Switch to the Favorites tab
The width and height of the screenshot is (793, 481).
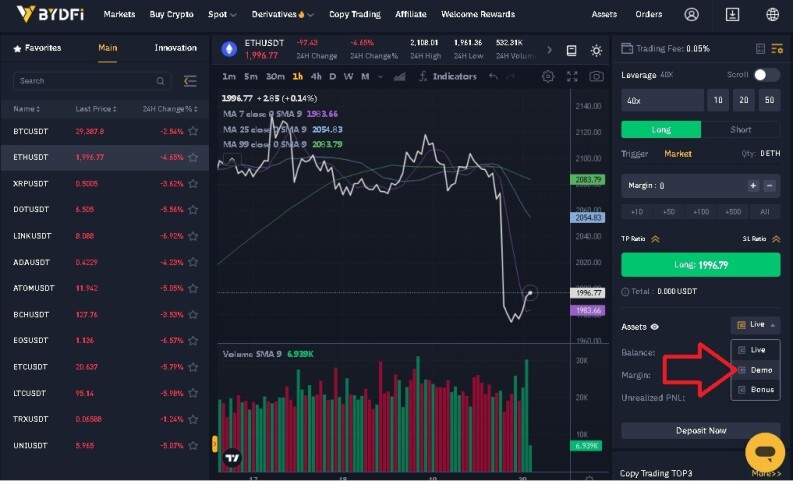[37, 48]
